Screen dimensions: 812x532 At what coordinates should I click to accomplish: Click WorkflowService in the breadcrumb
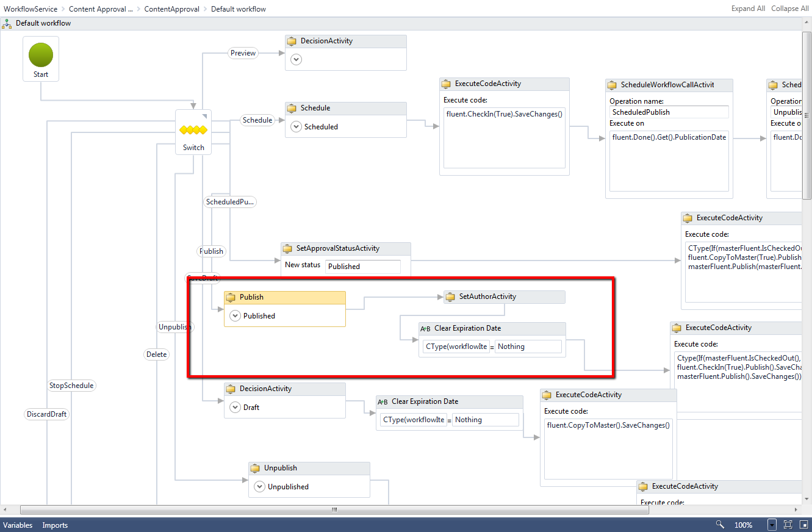pos(31,9)
